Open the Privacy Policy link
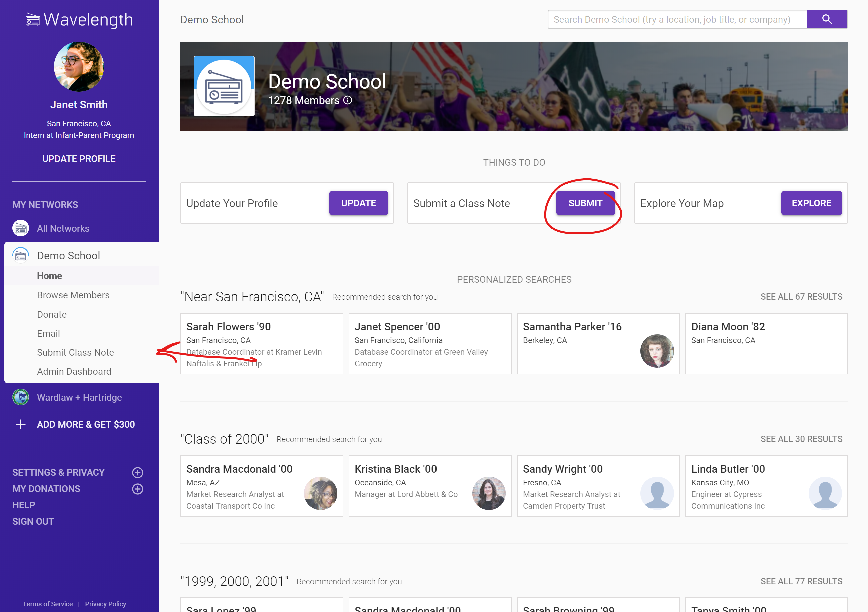The image size is (868, 612). point(105,604)
